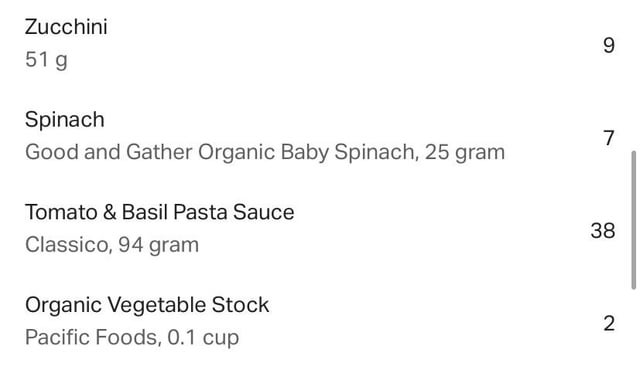Click the vertical scrollbar thumb
Viewport: 640px width, 373px height.
tap(634, 220)
